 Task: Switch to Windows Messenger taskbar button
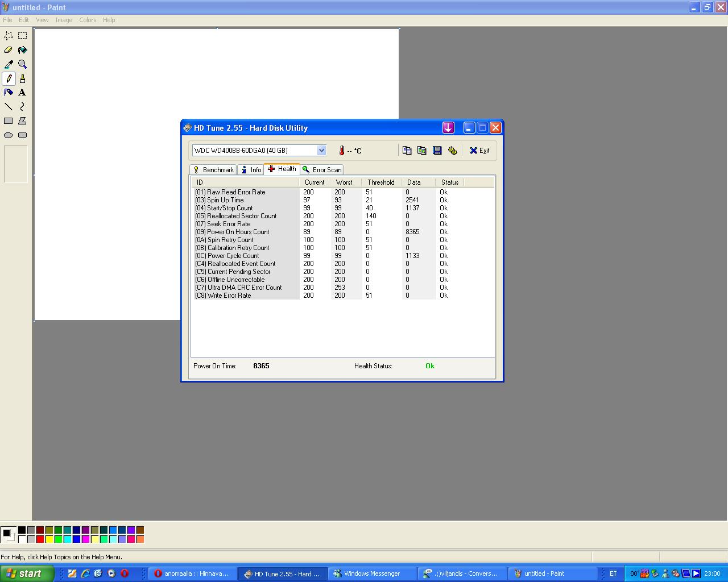[x=372, y=573]
